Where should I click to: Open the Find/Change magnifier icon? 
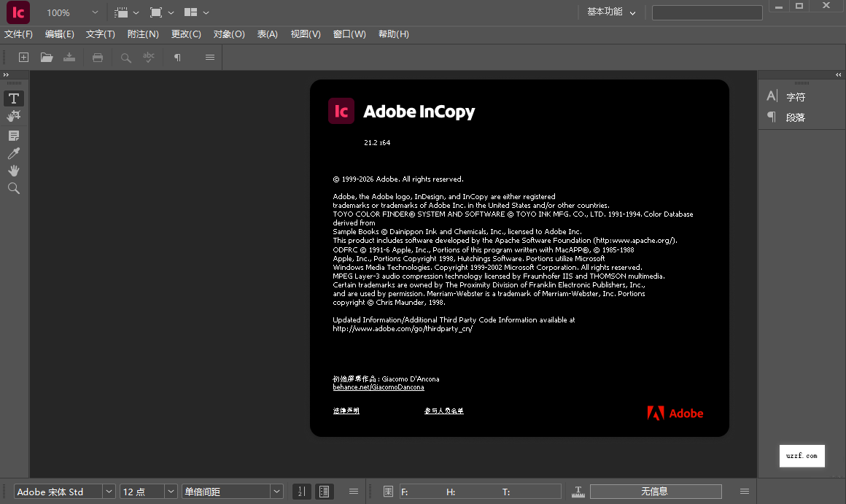125,57
